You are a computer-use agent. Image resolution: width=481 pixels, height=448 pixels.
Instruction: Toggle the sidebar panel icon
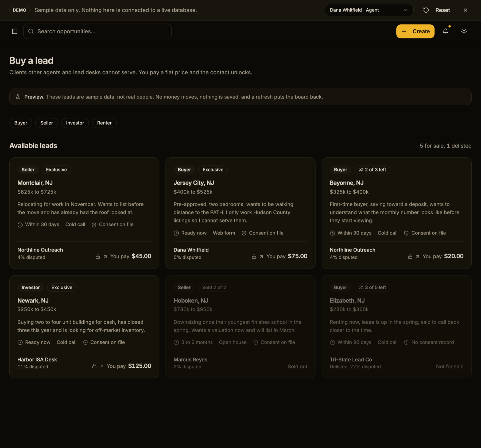[x=15, y=31]
